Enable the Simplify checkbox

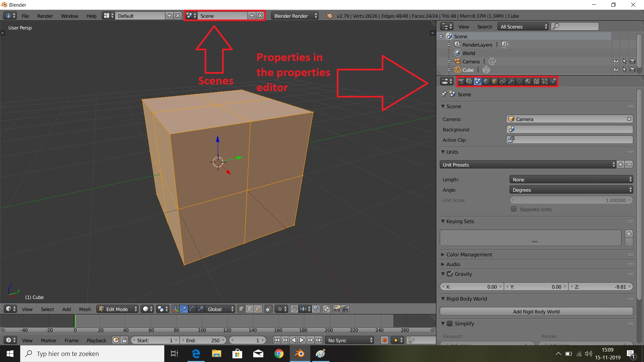(x=450, y=323)
